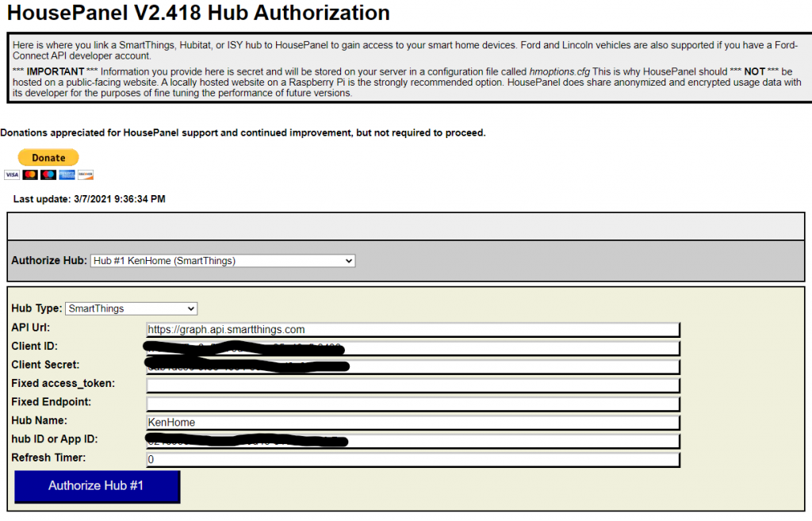Click the API Url input field
Viewport: 812px width, 521px height.
coord(412,329)
